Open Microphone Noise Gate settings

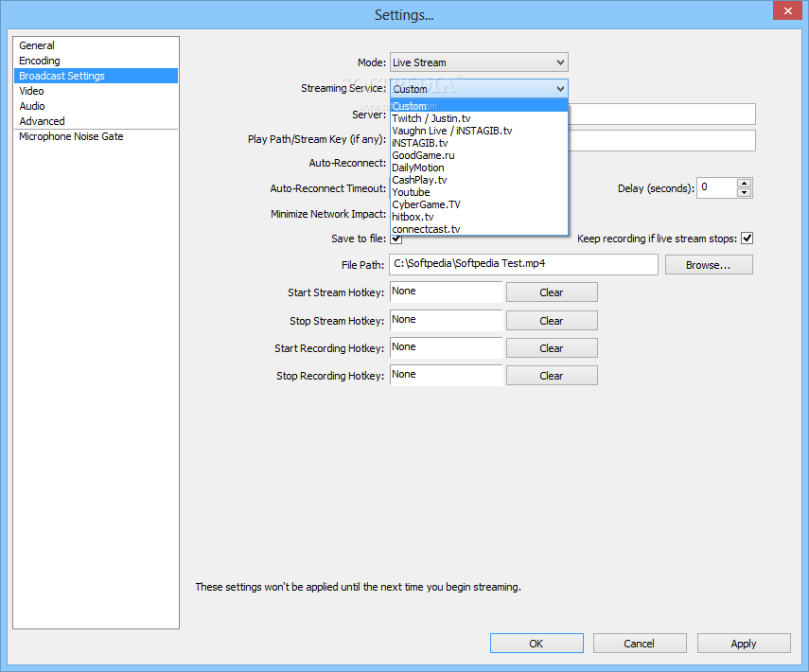(96, 136)
